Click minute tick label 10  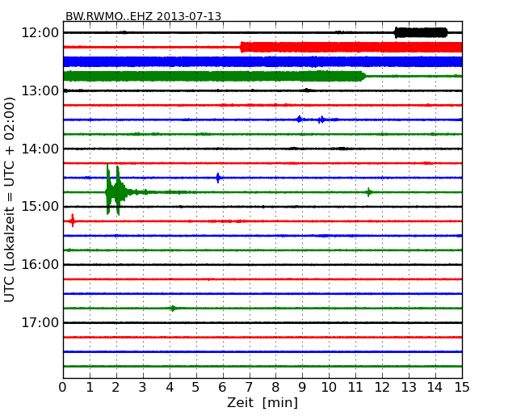[329, 388]
